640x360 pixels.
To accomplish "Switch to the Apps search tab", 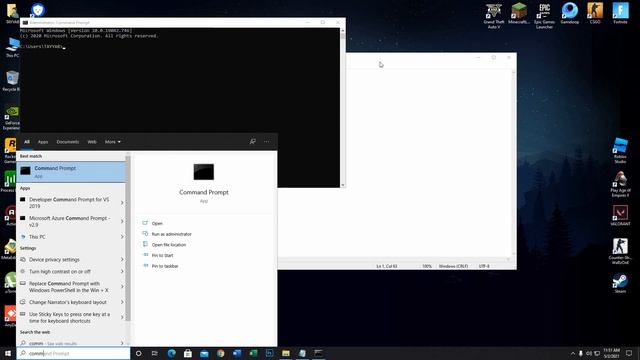I will click(x=43, y=142).
